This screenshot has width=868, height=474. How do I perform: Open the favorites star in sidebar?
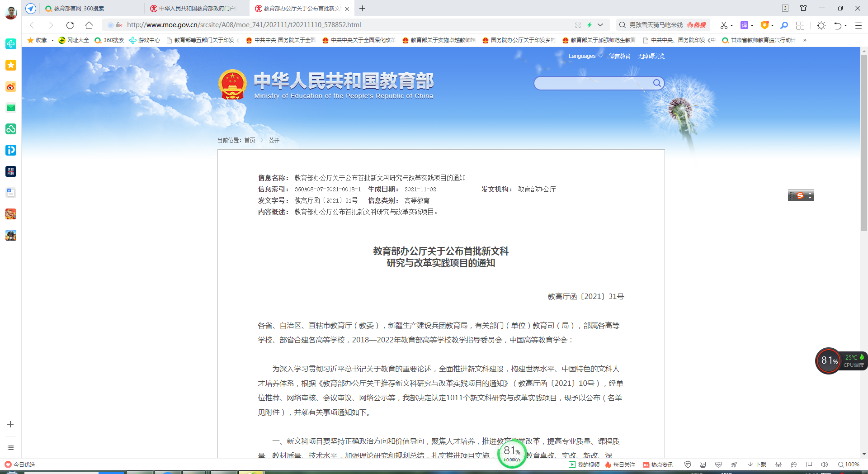11,65
